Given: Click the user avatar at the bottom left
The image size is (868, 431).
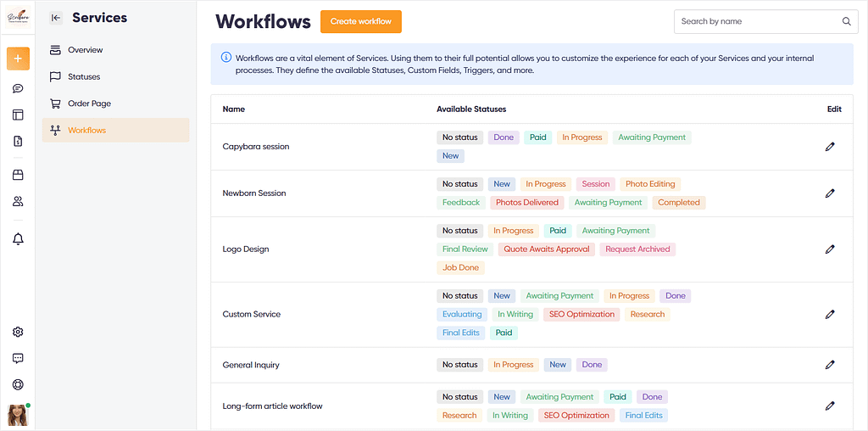Looking at the screenshot, I should [18, 415].
